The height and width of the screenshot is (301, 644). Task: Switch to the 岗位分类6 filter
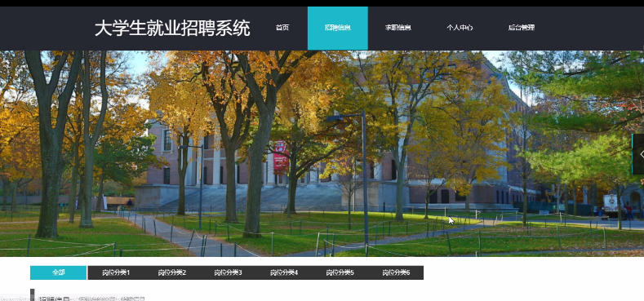coord(396,272)
